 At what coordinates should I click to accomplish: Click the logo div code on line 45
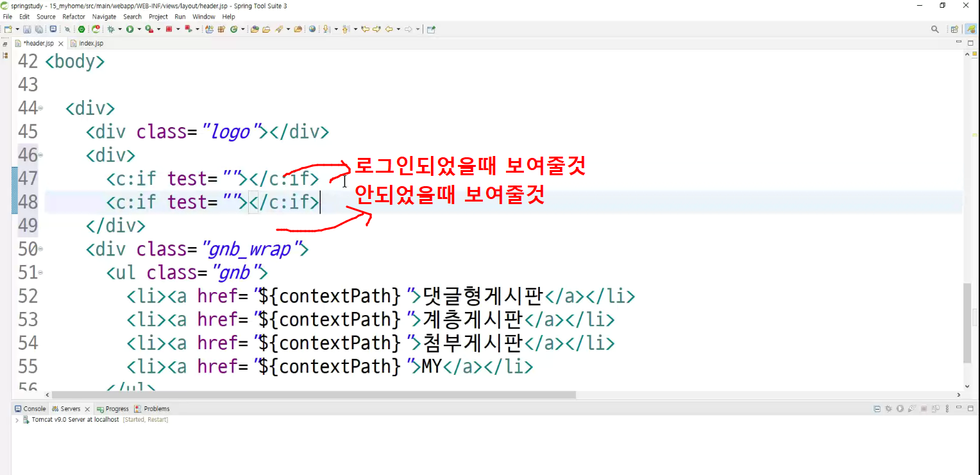tap(207, 132)
